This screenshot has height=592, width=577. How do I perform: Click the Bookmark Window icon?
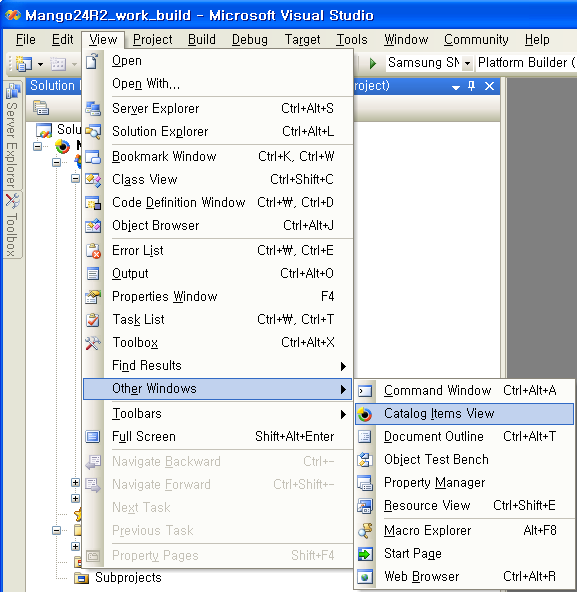click(x=93, y=156)
